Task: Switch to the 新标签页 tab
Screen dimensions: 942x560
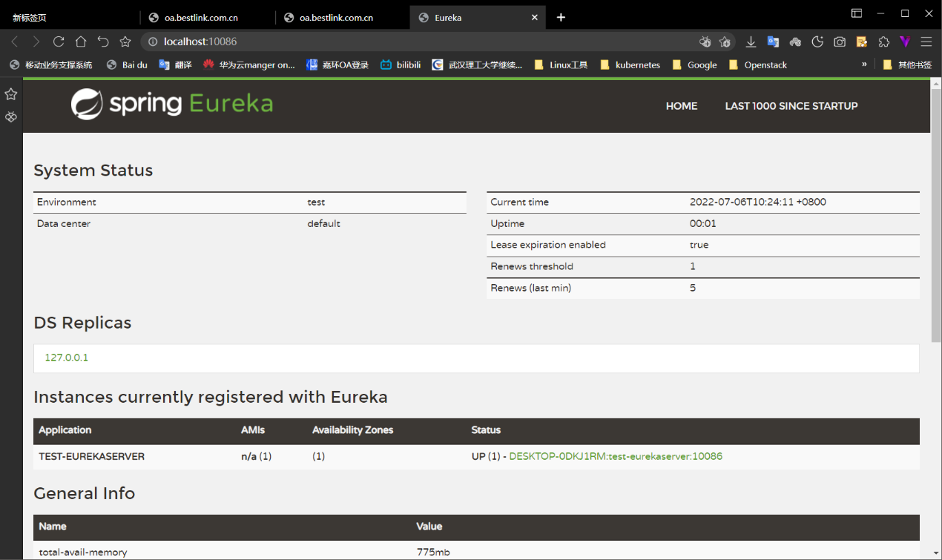Action: point(69,18)
